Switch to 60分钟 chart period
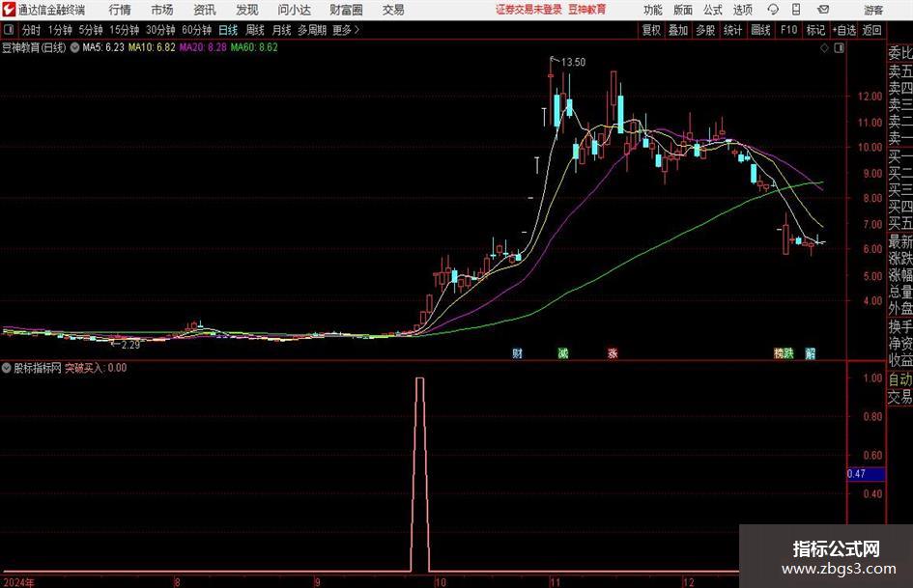This screenshot has width=913, height=588. 196,30
